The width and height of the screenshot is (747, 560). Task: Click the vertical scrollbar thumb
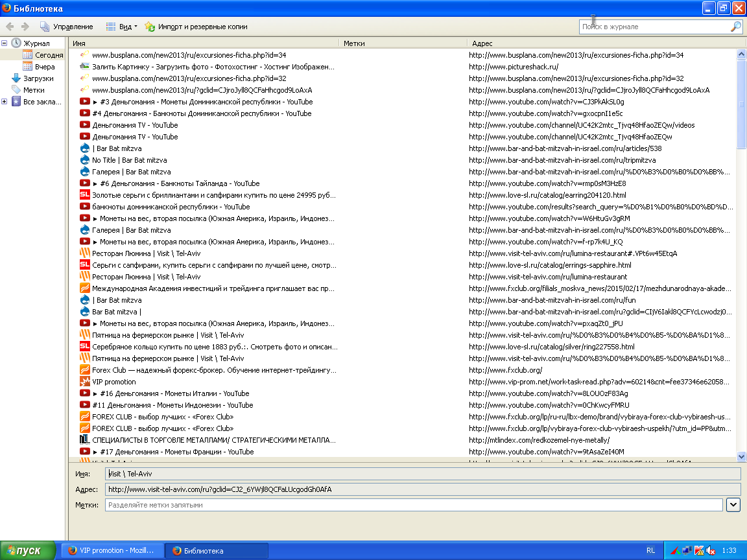741,104
